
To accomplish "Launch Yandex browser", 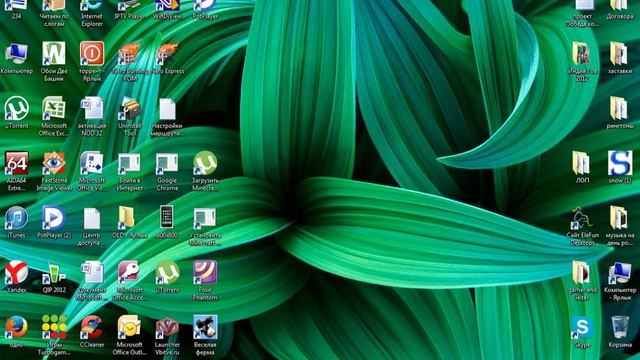I will [16, 276].
